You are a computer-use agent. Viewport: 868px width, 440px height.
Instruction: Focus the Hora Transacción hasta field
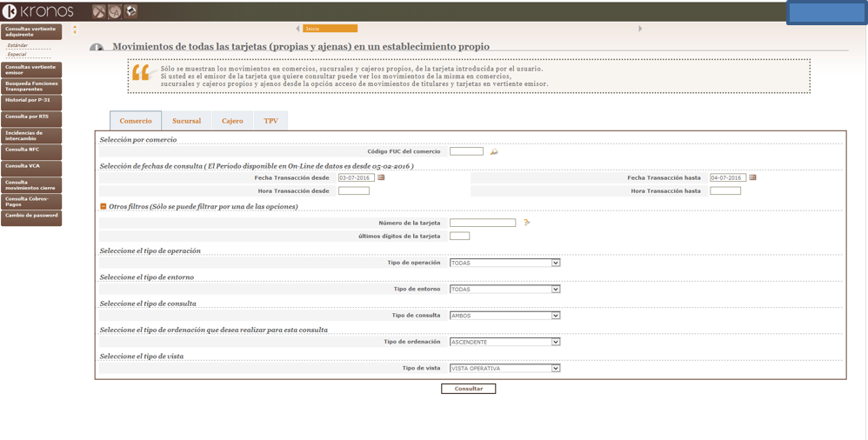(725, 191)
